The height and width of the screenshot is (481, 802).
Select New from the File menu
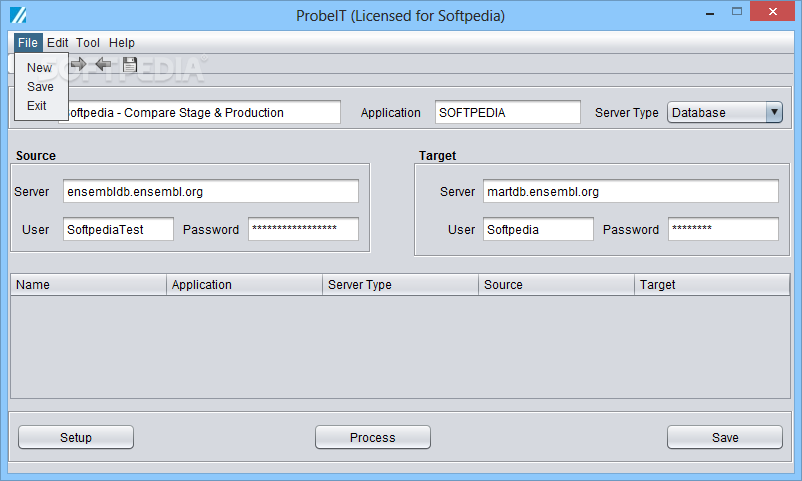click(39, 68)
